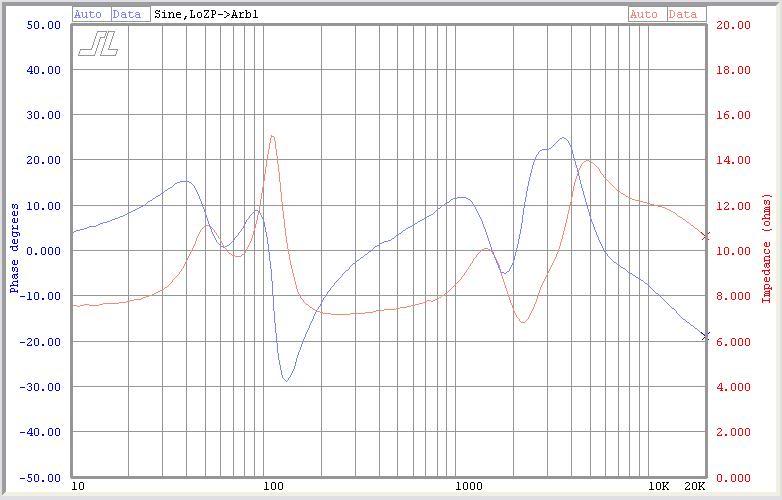Click the 1000 frequency axis label

[x=468, y=487]
